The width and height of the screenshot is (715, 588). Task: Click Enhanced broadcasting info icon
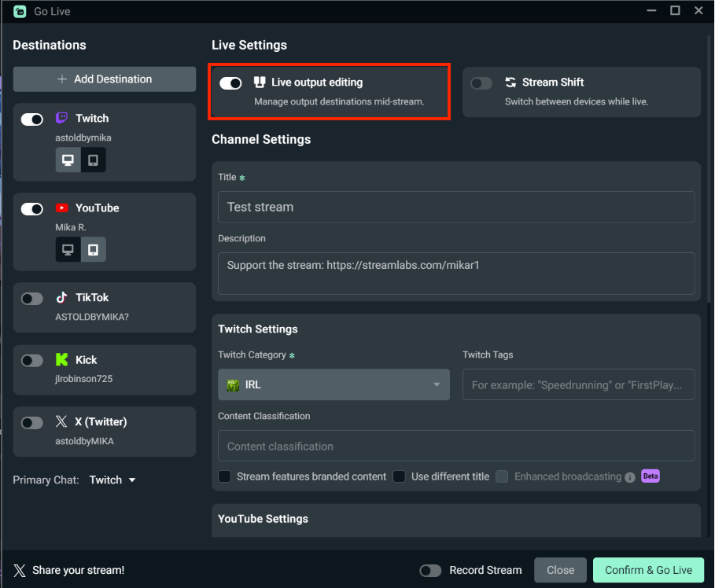coord(630,477)
